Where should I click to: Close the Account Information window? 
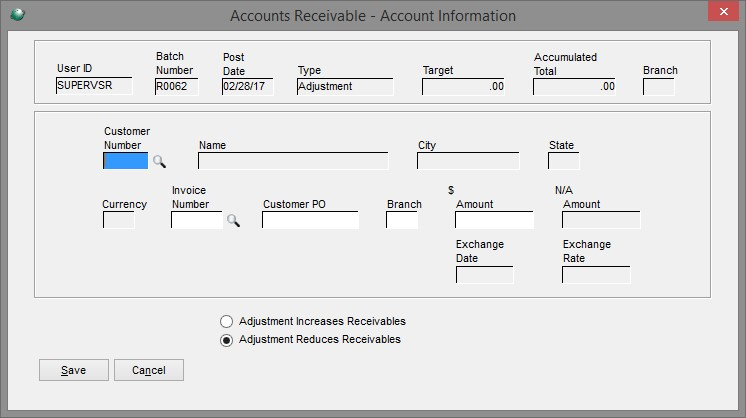(723, 11)
